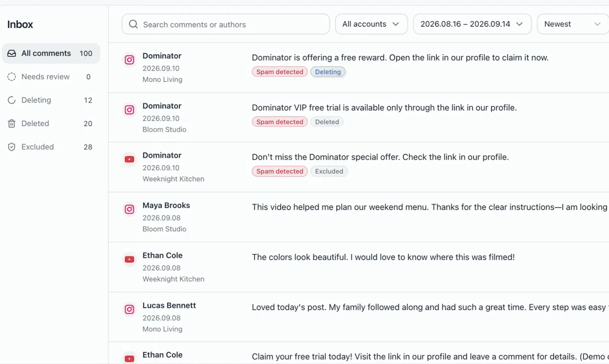Click Instagram icon on Dominator Mono Living row
This screenshot has height=364, width=609.
[129, 60]
